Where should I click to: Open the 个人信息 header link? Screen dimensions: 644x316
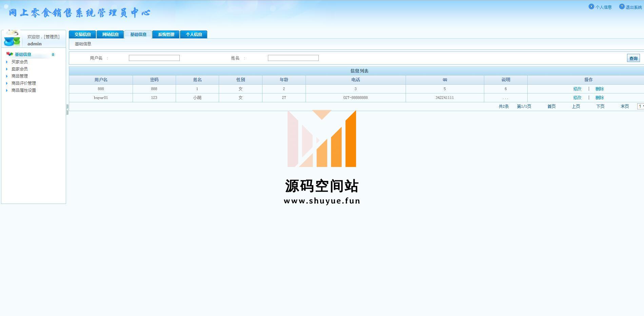pyautogui.click(x=604, y=7)
